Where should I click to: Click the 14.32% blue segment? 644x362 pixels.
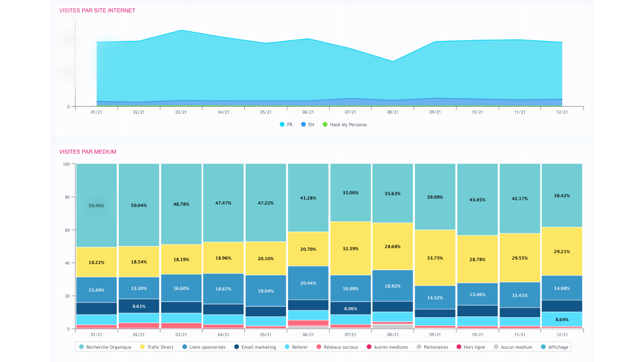[x=435, y=298]
